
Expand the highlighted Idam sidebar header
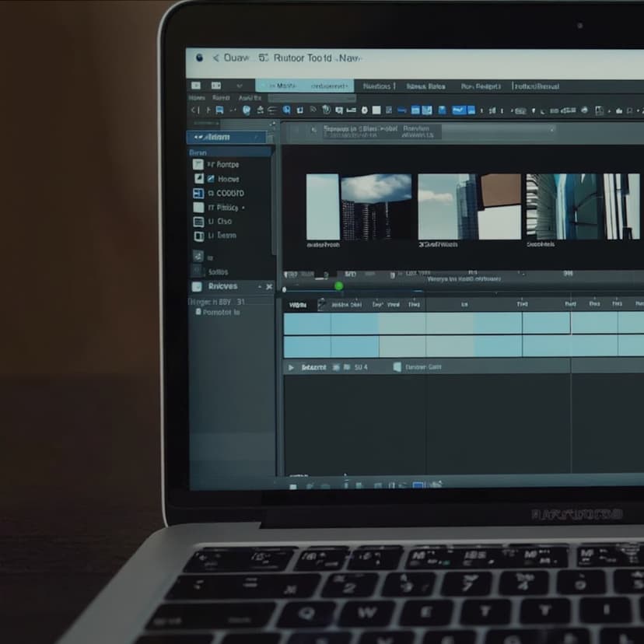(x=226, y=137)
